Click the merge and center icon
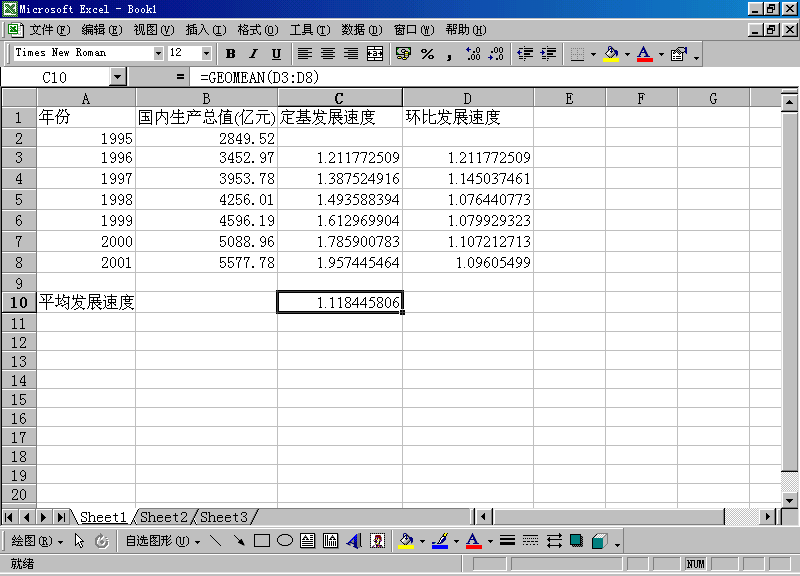The width and height of the screenshot is (800, 576). pos(375,54)
